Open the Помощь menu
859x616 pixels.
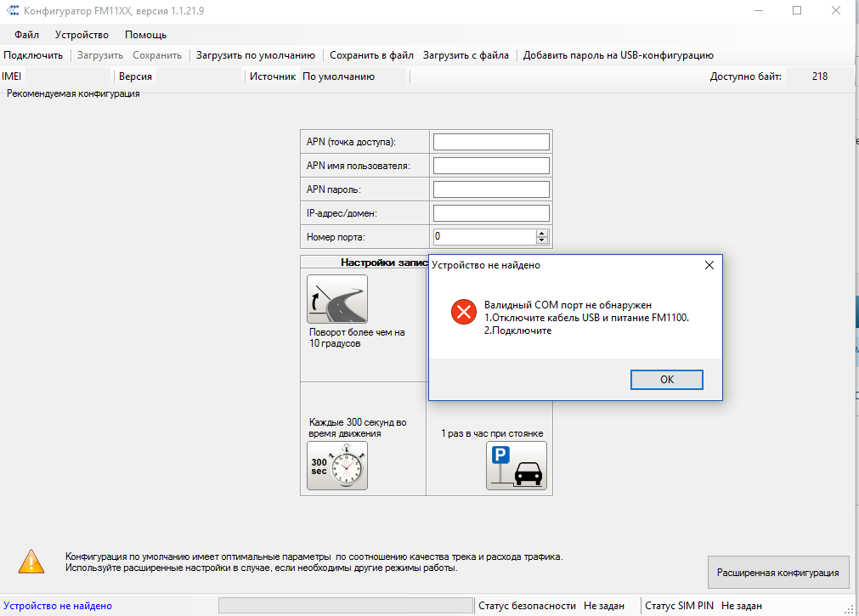point(145,35)
